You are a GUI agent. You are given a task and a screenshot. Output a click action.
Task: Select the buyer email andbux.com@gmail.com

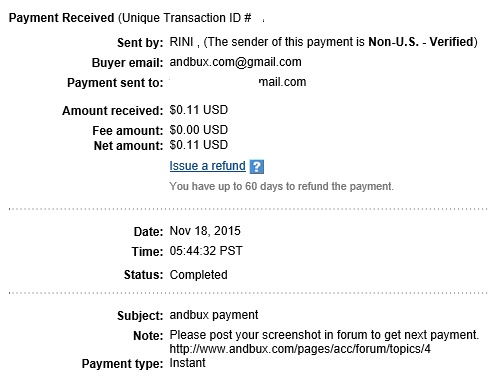pyautogui.click(x=235, y=62)
